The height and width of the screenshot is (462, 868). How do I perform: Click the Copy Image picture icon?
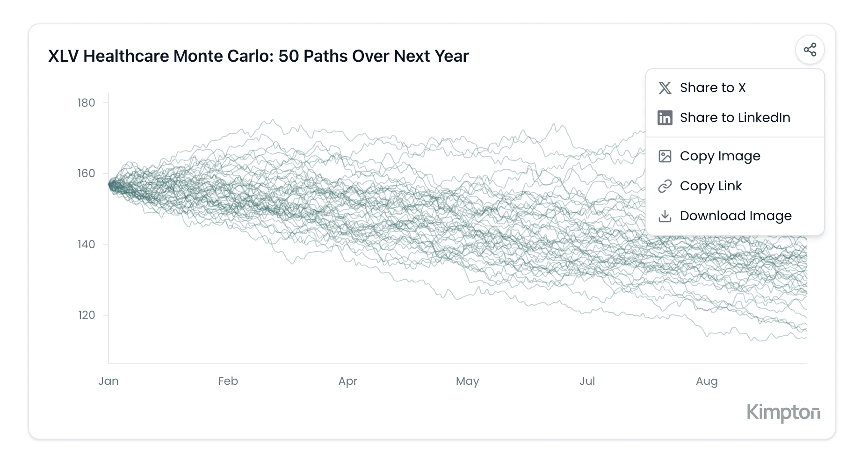665,156
